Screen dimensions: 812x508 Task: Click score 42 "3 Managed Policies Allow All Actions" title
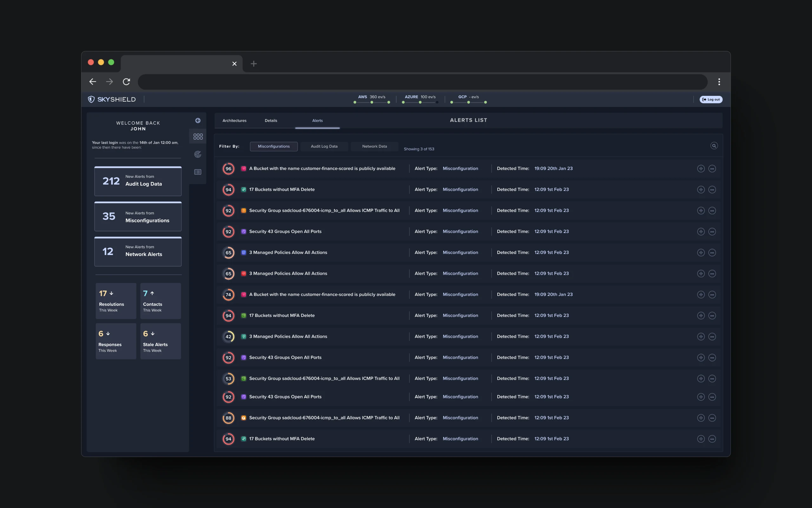[x=288, y=337]
